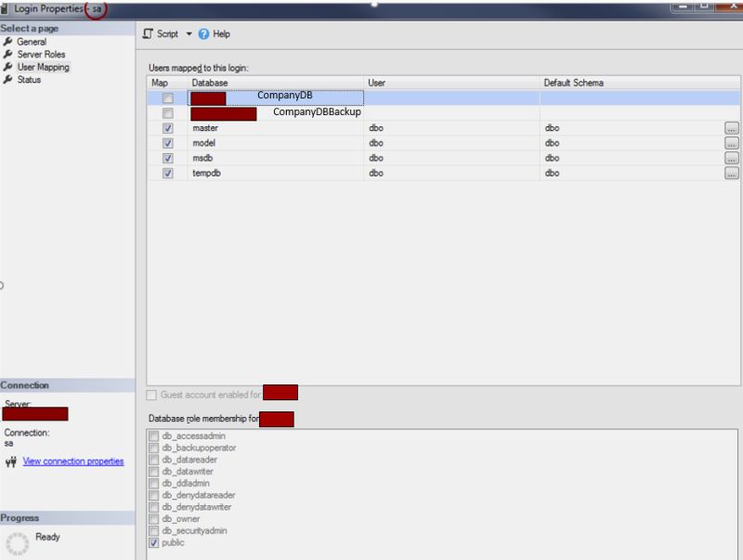Click the ellipsis button for msdb default schema
This screenshot has height=560, width=743.
point(731,158)
